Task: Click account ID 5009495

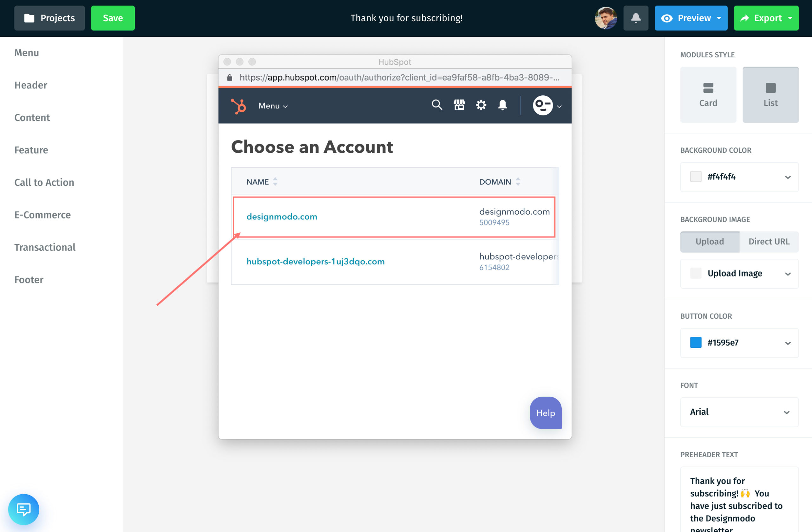Action: [494, 223]
